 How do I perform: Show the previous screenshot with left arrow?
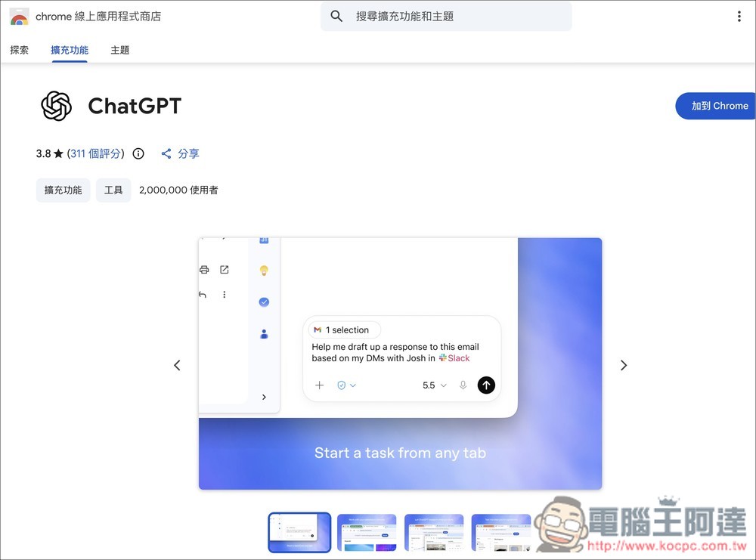point(177,365)
